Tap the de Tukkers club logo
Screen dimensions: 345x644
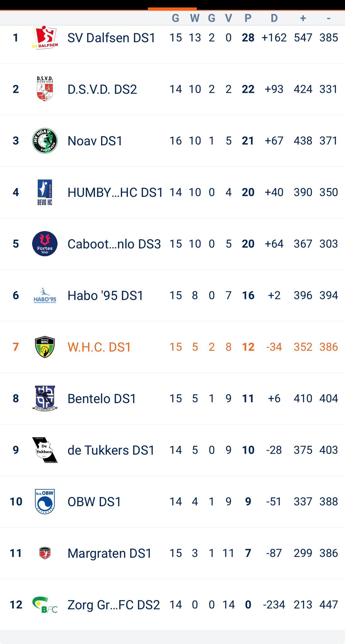point(45,450)
